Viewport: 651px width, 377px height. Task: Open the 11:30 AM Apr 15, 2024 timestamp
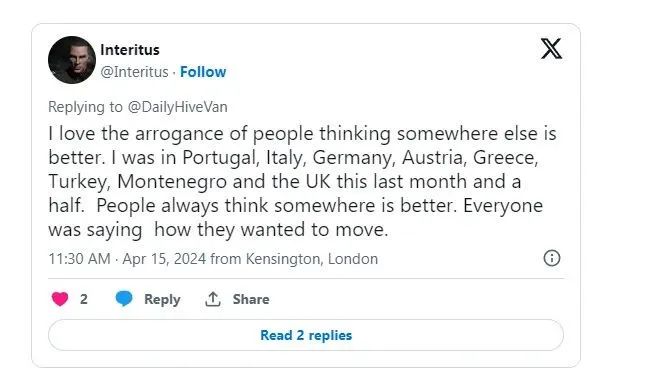click(127, 259)
